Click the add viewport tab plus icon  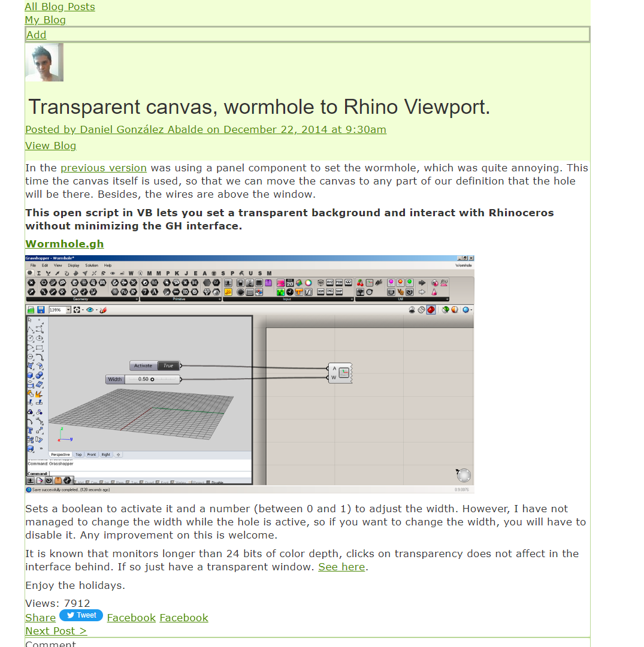coord(119,455)
